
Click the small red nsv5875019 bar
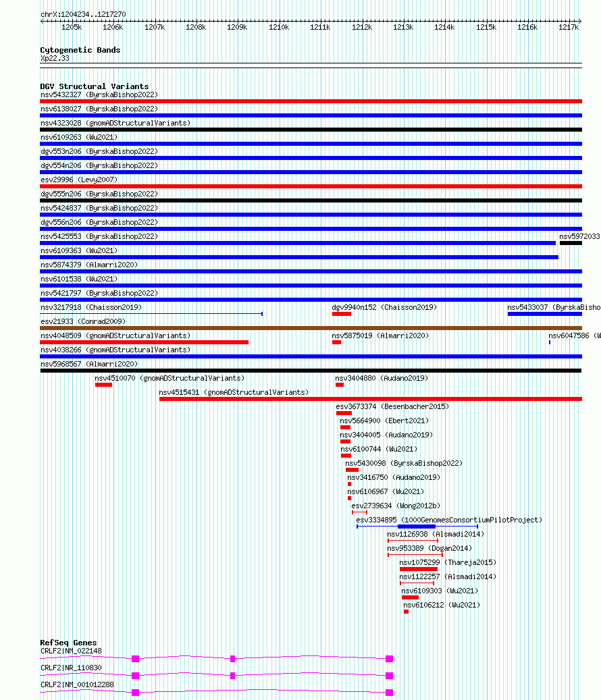(x=337, y=342)
